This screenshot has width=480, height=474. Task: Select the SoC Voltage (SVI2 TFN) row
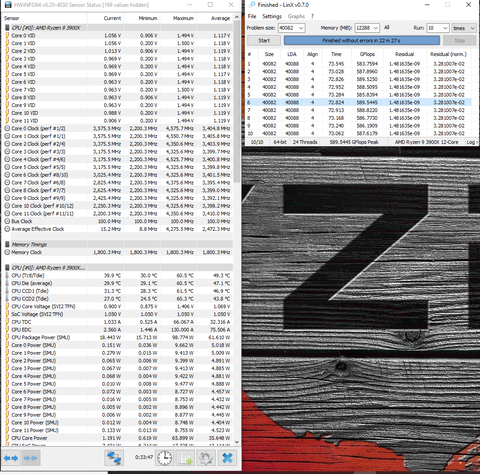tap(118, 314)
